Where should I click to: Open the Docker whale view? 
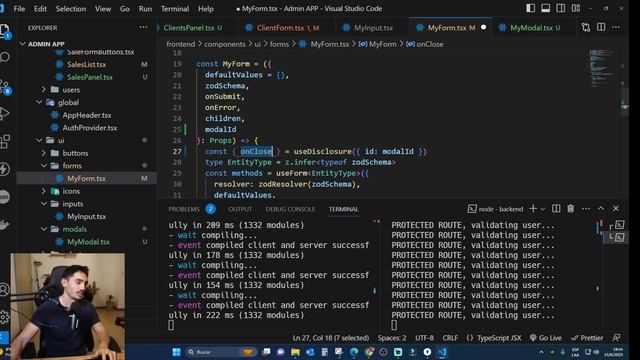click(4, 224)
